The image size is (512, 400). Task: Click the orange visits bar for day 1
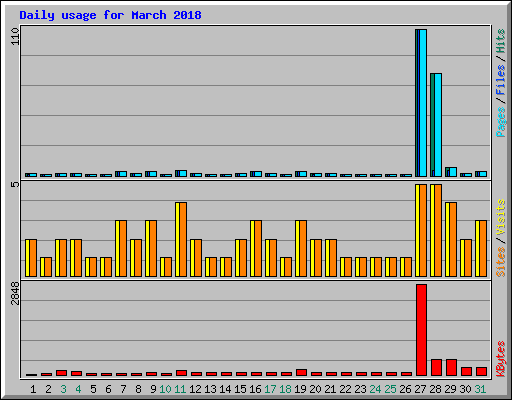pyautogui.click(x=33, y=258)
